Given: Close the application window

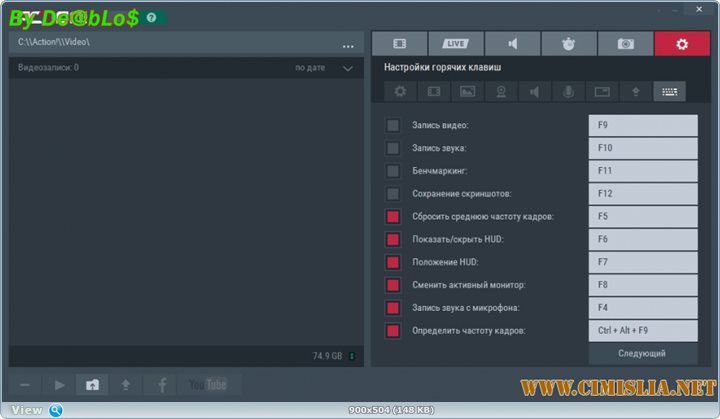Looking at the screenshot, I should (699, 9).
